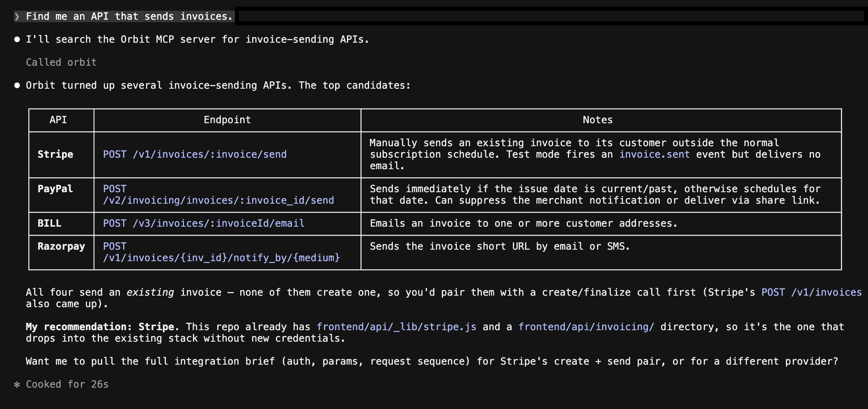Click the 'Orbit turned up several invoice-sending APIs' line

tap(218, 85)
